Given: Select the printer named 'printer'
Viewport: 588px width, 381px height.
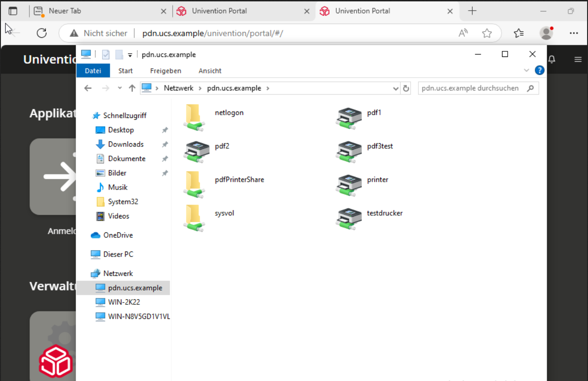Looking at the screenshot, I should tap(349, 185).
